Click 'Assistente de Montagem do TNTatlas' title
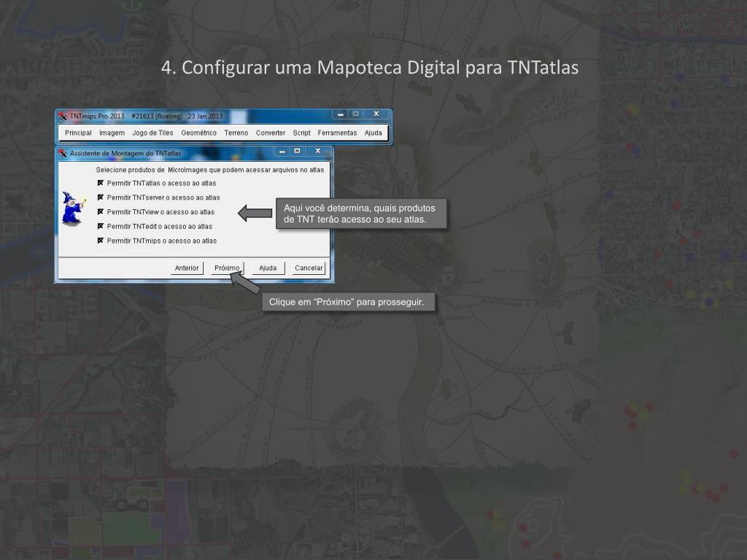The height and width of the screenshot is (560, 747). [x=125, y=153]
